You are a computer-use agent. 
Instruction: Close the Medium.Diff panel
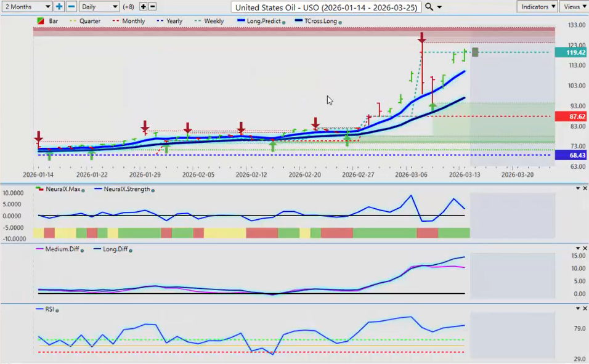[585, 248]
